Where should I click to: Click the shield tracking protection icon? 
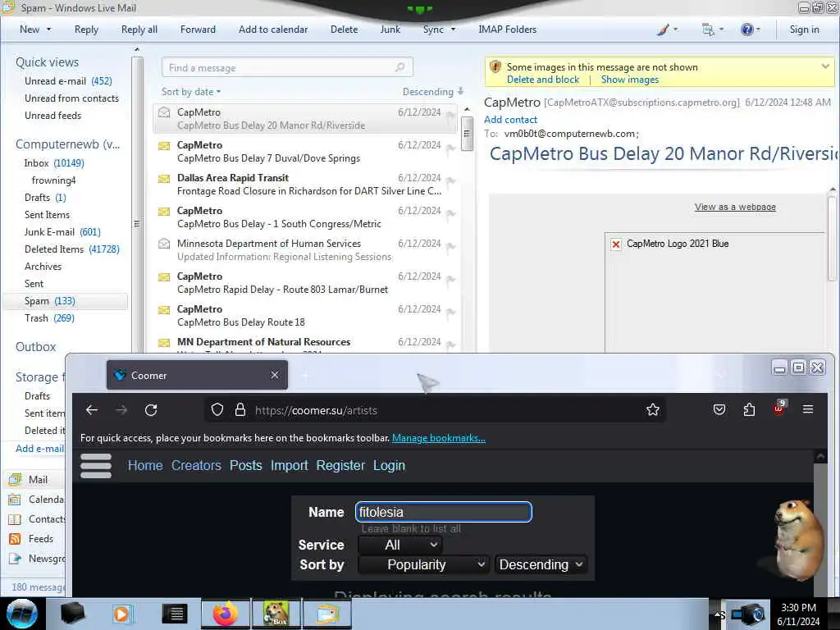[217, 410]
